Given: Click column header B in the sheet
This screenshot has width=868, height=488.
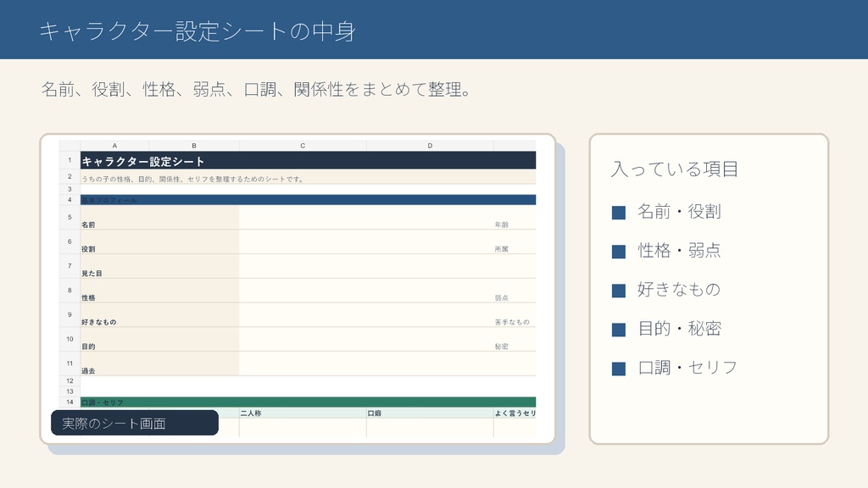Looking at the screenshot, I should (194, 146).
